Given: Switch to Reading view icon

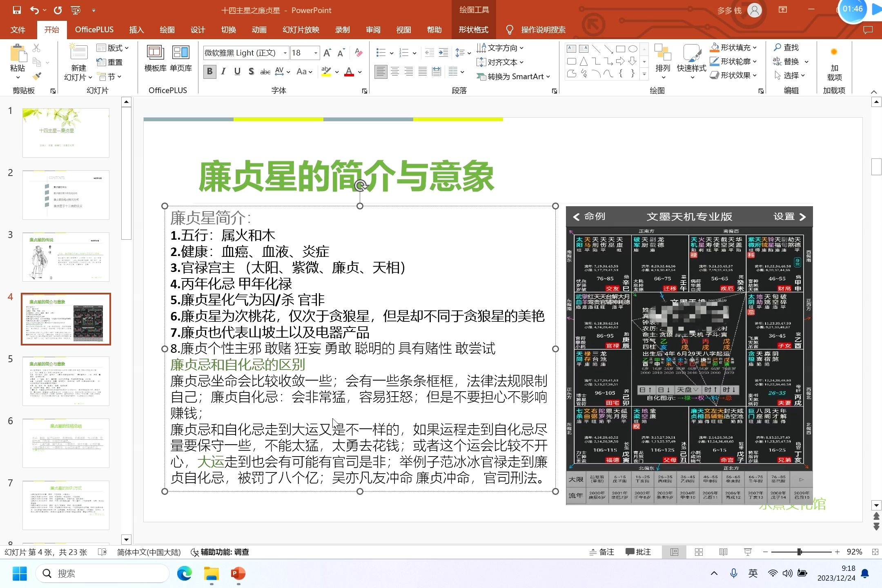Looking at the screenshot, I should pyautogui.click(x=723, y=552).
